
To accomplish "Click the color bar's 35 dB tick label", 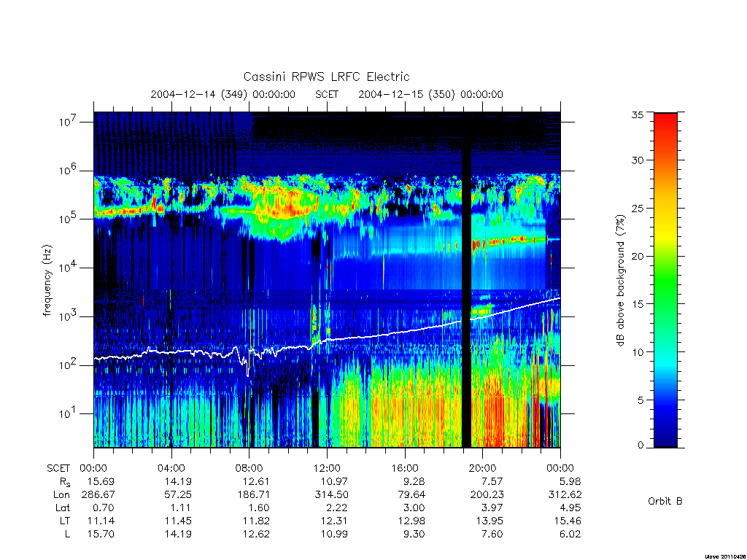I will 637,114.
